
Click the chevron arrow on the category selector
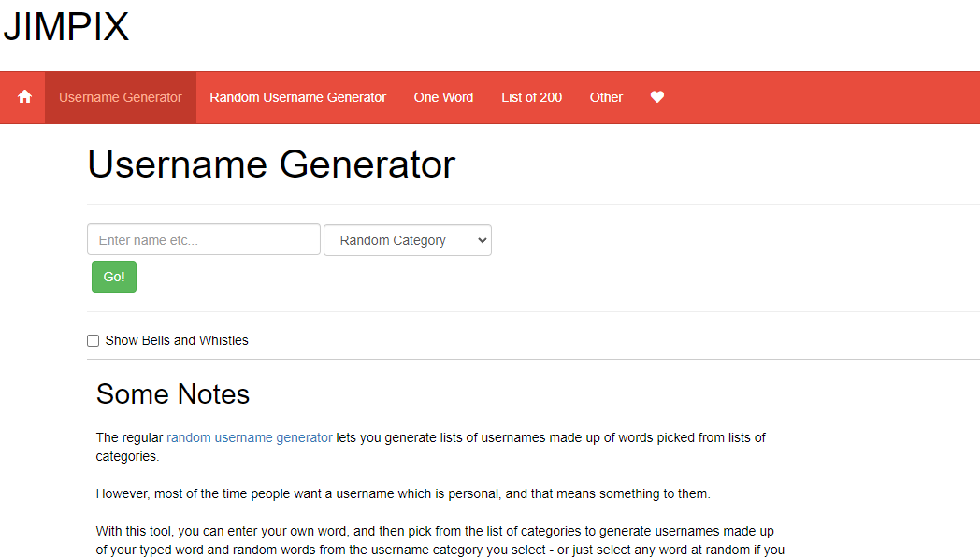point(482,240)
